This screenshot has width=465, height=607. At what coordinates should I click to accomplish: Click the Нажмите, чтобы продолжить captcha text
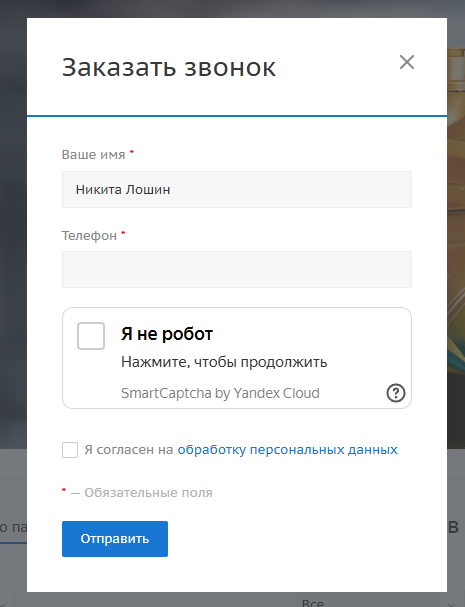tap(224, 362)
